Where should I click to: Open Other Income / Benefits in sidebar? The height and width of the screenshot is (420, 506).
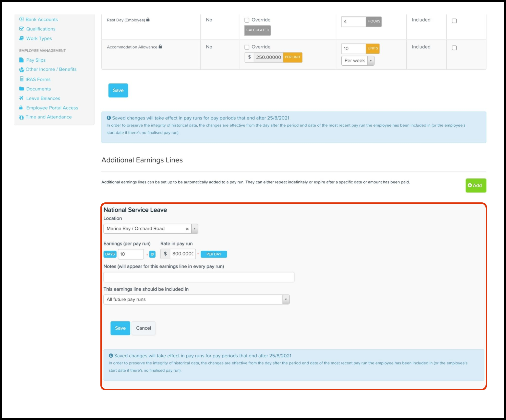(51, 69)
